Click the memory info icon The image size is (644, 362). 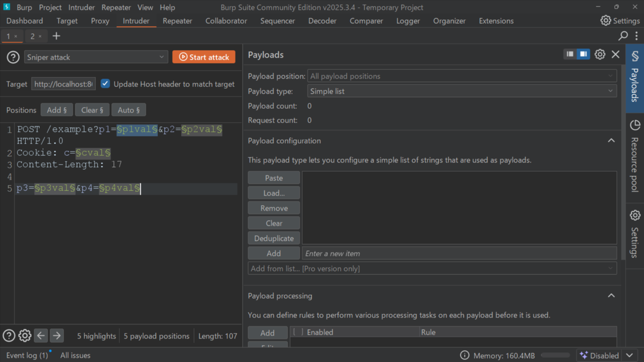(x=465, y=356)
